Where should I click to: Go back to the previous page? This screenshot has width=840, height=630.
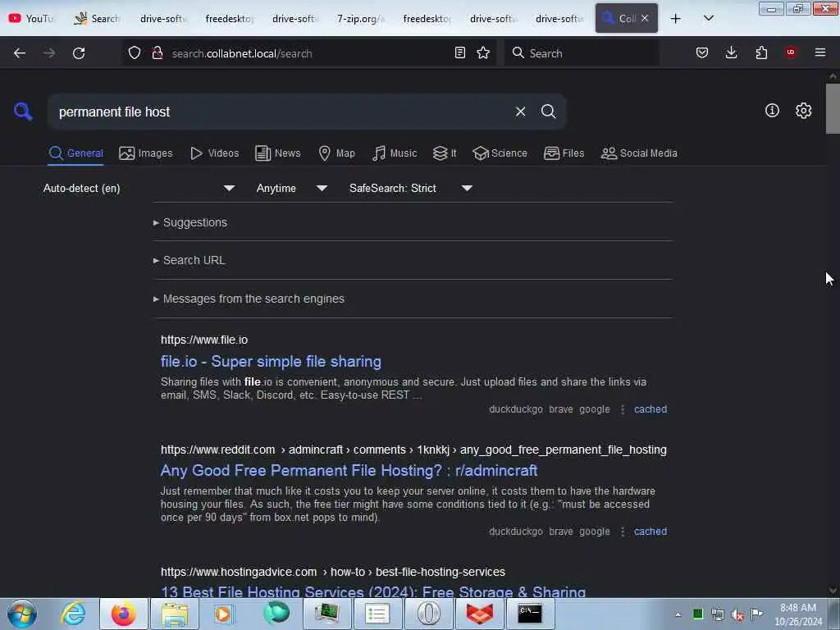[x=20, y=53]
